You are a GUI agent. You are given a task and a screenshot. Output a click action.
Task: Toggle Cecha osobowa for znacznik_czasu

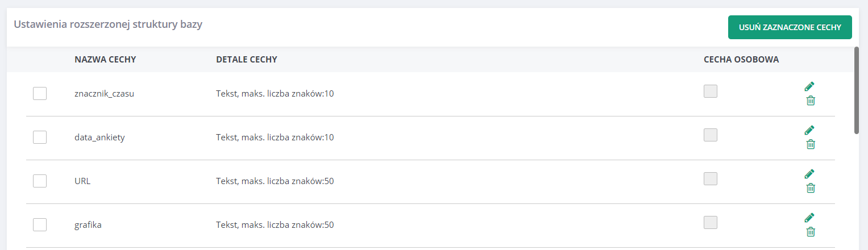coord(711,91)
